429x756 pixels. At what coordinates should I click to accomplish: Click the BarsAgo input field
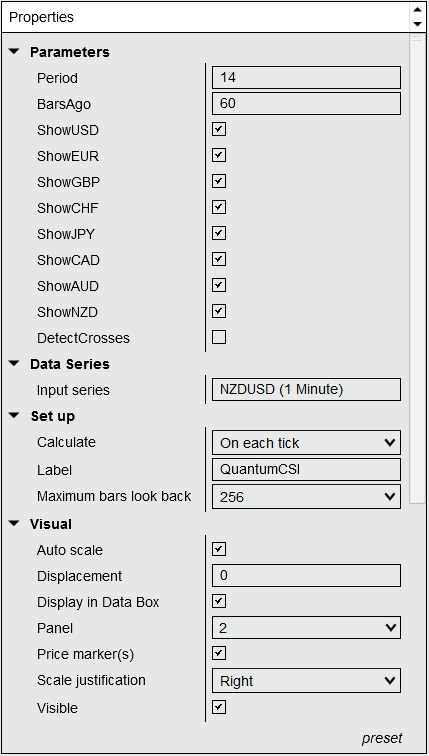click(306, 104)
